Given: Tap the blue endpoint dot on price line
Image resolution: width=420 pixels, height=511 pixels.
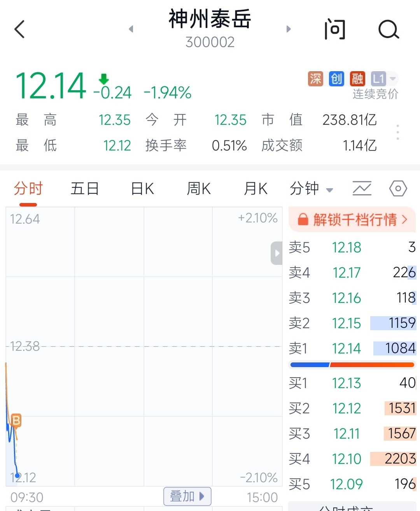Looking at the screenshot, I should tap(17, 476).
